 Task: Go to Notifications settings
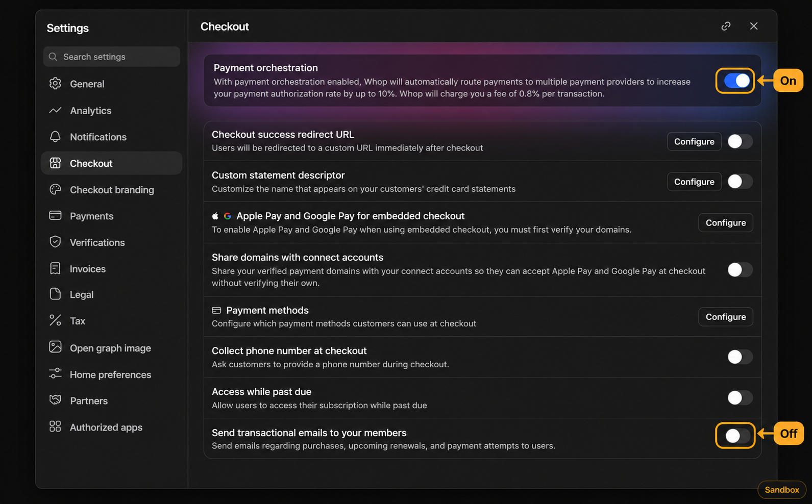(111, 137)
